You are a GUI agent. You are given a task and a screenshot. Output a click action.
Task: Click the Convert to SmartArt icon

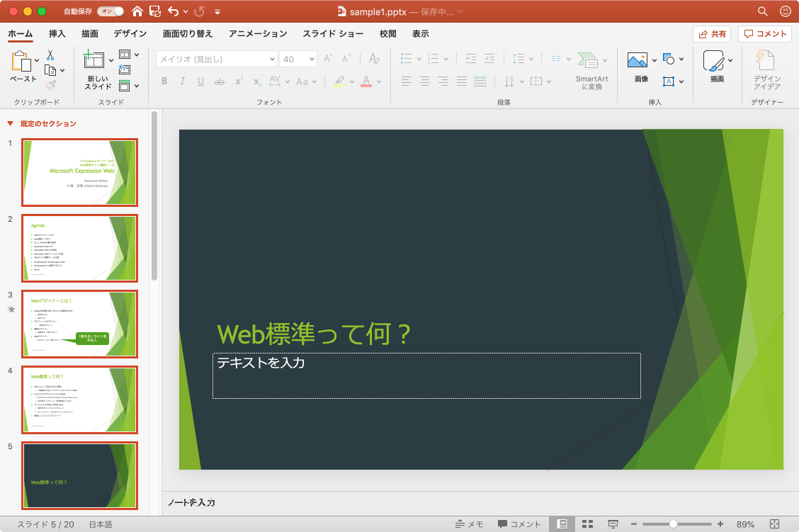(x=587, y=60)
